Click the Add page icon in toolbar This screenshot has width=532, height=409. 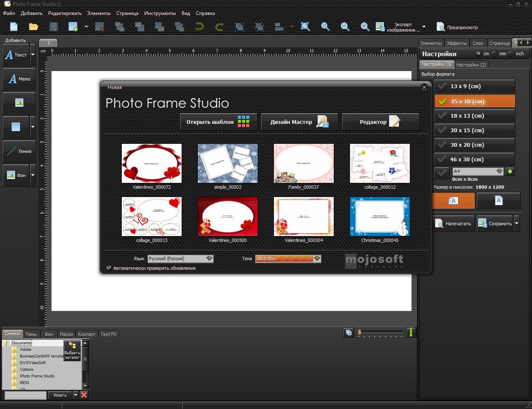74,27
